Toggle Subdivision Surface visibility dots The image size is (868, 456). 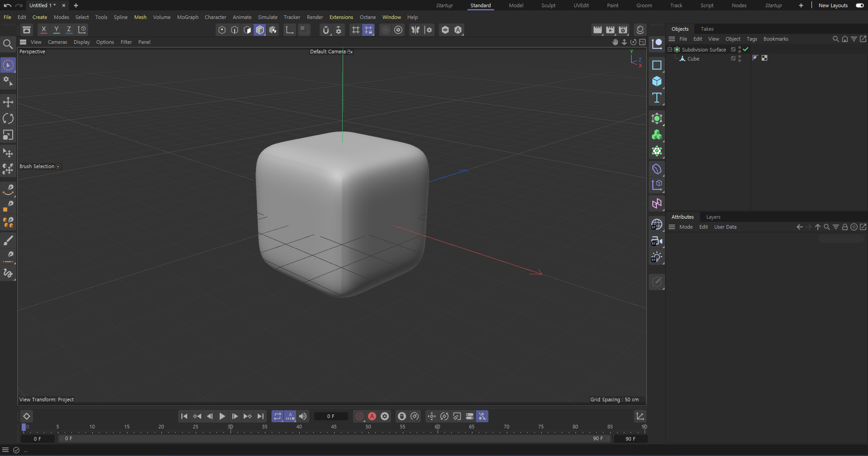coord(740,49)
